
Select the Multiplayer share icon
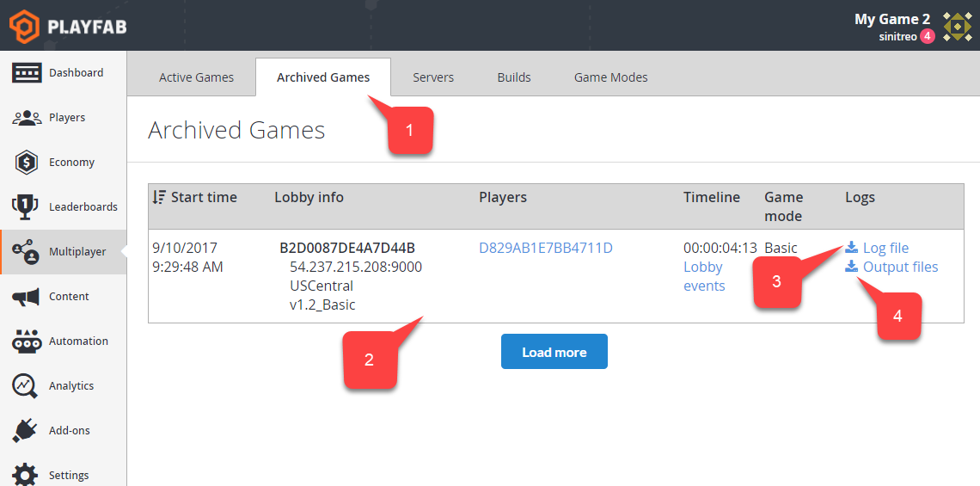27,251
